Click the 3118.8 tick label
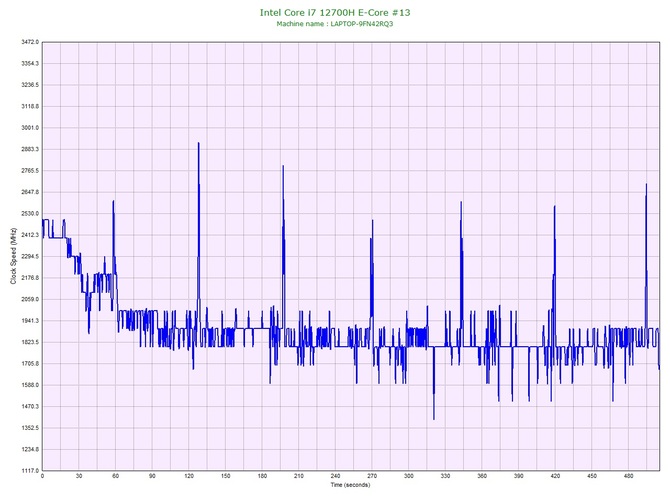670x502 pixels. 30,106
